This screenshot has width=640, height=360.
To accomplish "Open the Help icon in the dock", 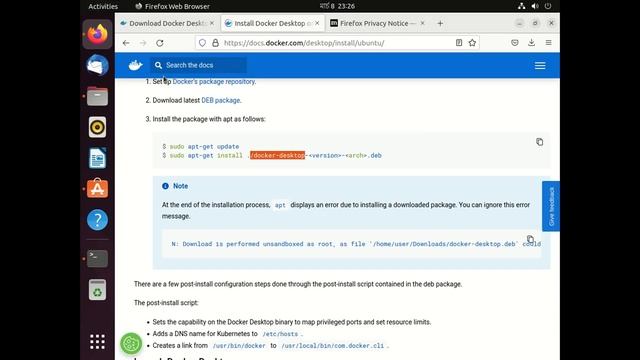I will pos(97,220).
